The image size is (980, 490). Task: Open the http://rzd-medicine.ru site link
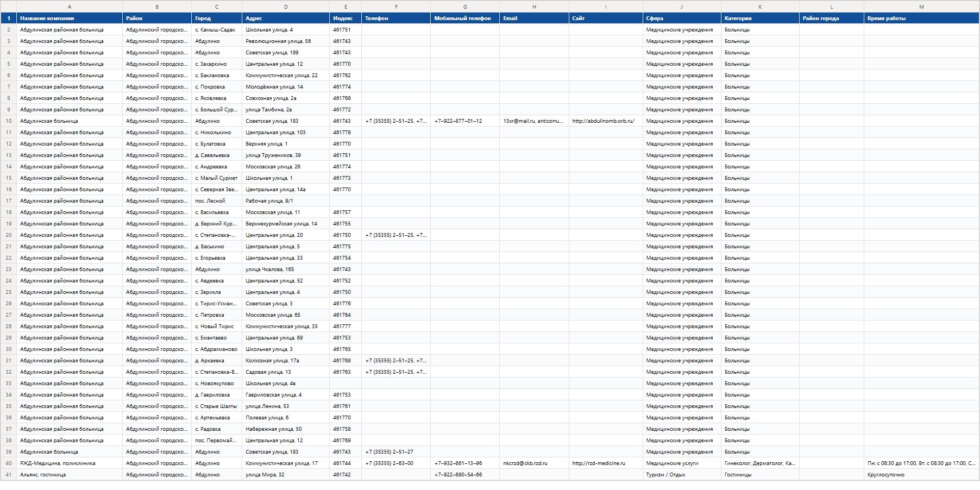click(x=599, y=463)
